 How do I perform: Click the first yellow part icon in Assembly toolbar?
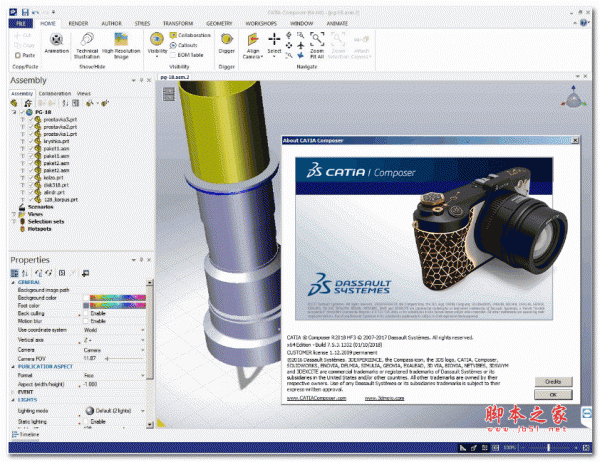coord(14,103)
